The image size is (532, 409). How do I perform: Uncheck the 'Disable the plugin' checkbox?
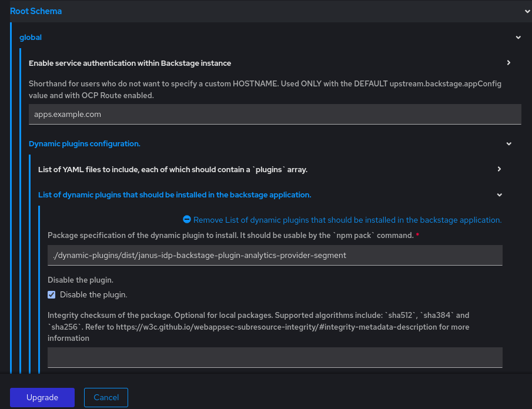click(51, 294)
